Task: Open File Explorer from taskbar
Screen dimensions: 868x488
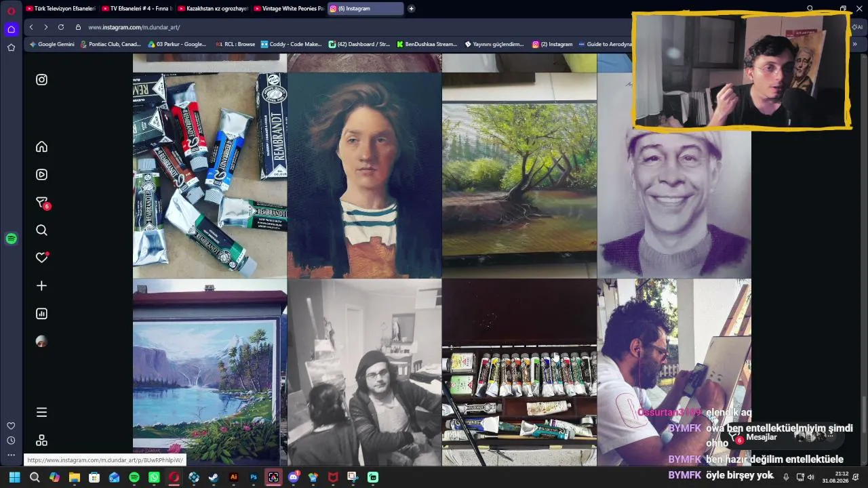Action: click(75, 477)
